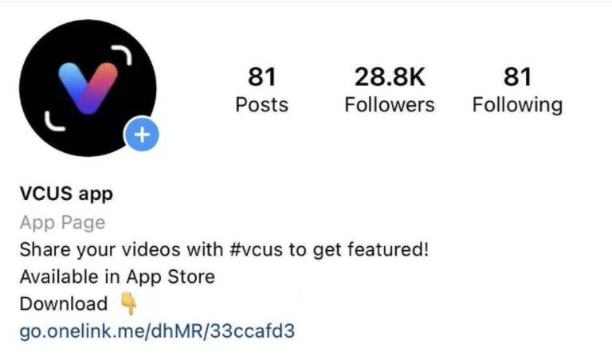This screenshot has height=364, width=612.
Task: Click the bottom-left corner bracket in avatar
Action: [55, 121]
